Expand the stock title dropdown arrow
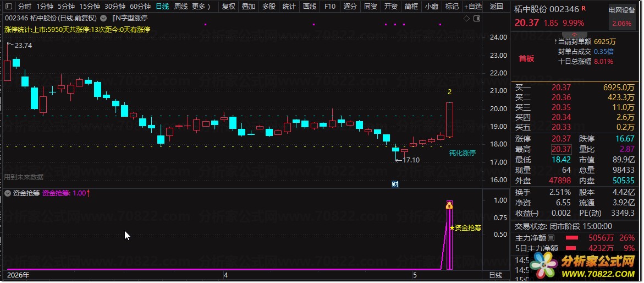This screenshot has width=644, height=283. 103,18
